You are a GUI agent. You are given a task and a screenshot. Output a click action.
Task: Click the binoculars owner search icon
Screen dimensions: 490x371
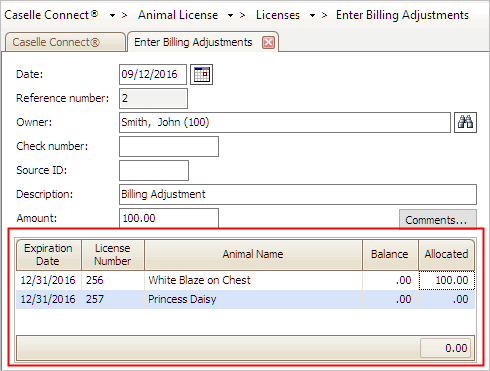pyautogui.click(x=465, y=122)
